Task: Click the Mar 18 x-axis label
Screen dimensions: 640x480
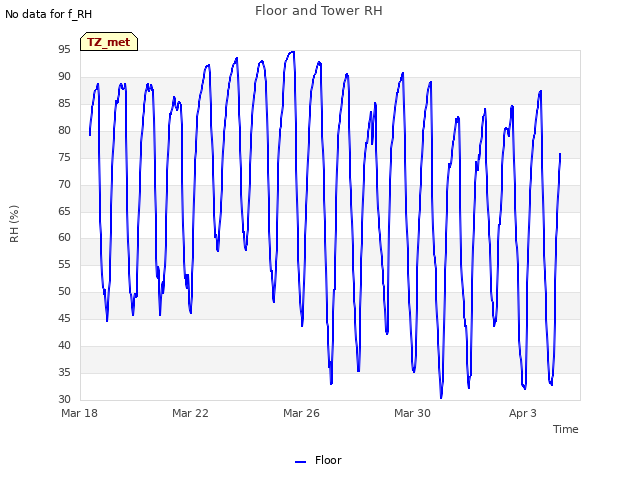Action: coord(80,413)
